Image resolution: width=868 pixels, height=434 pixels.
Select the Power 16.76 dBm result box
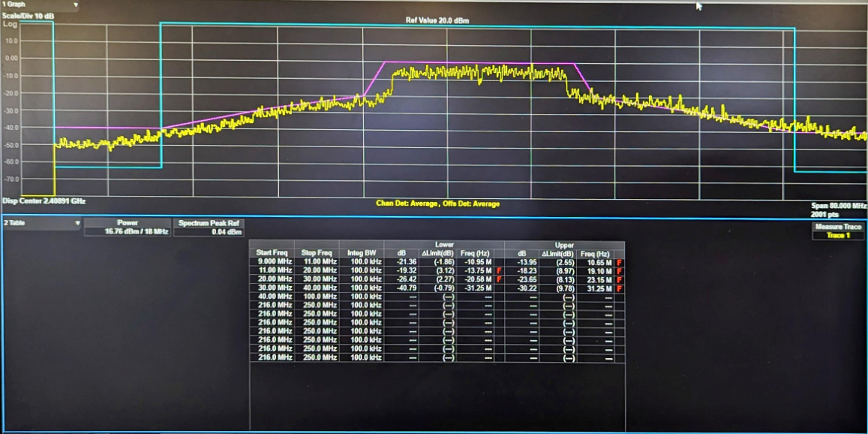(128, 228)
